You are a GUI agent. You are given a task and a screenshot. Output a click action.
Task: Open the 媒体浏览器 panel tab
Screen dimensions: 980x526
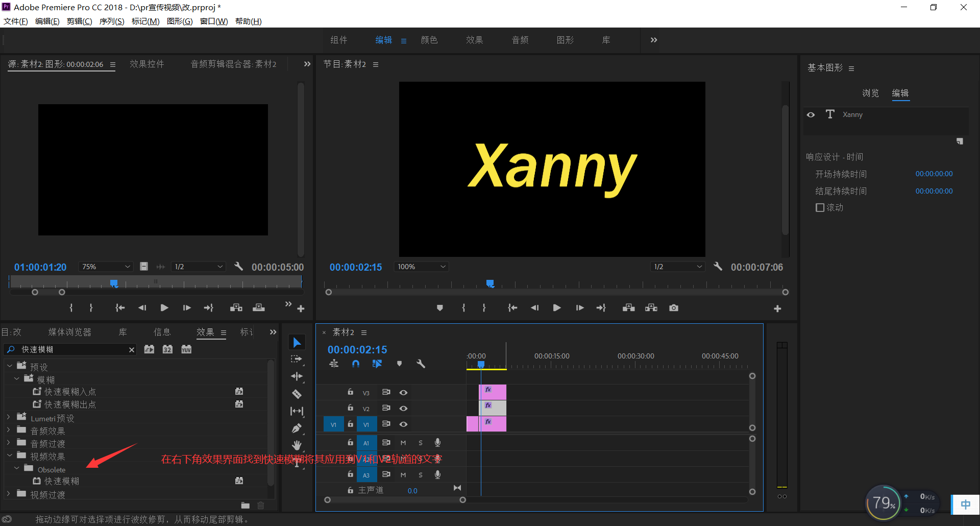[x=70, y=332]
